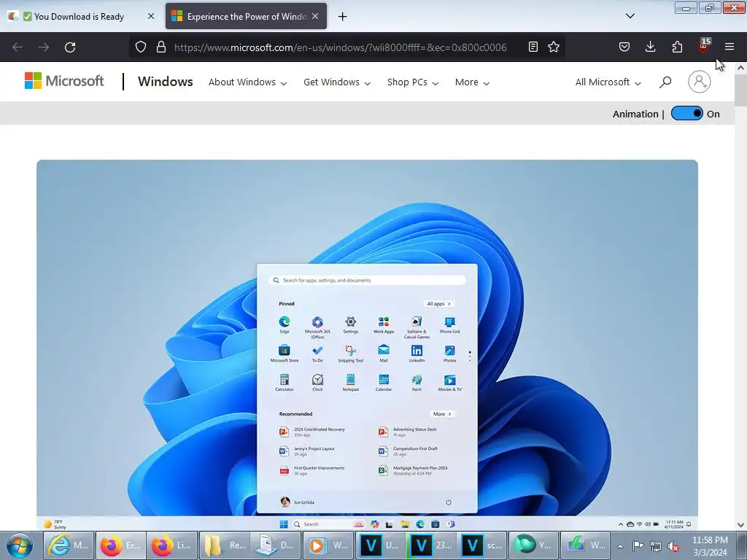Open the 'sc...' V-icon taskbar button
Screen dimensions: 747x560
tap(481, 545)
